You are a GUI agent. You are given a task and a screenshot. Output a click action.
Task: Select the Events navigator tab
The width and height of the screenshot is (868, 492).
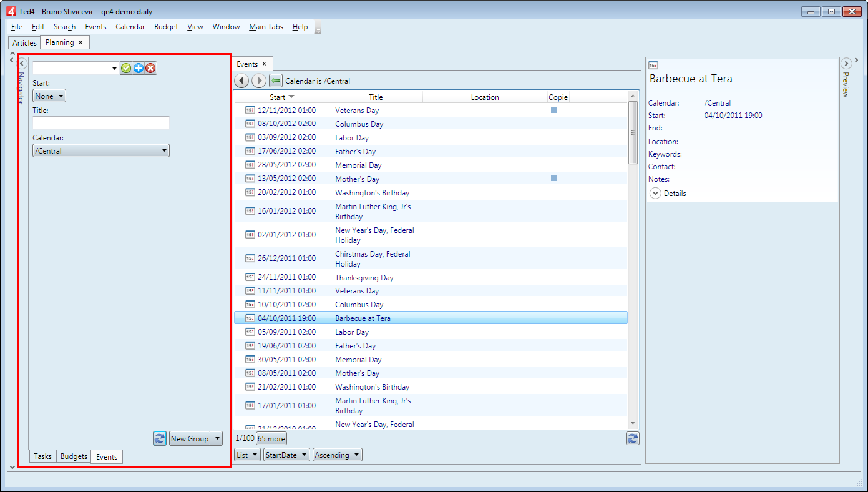[x=107, y=457]
